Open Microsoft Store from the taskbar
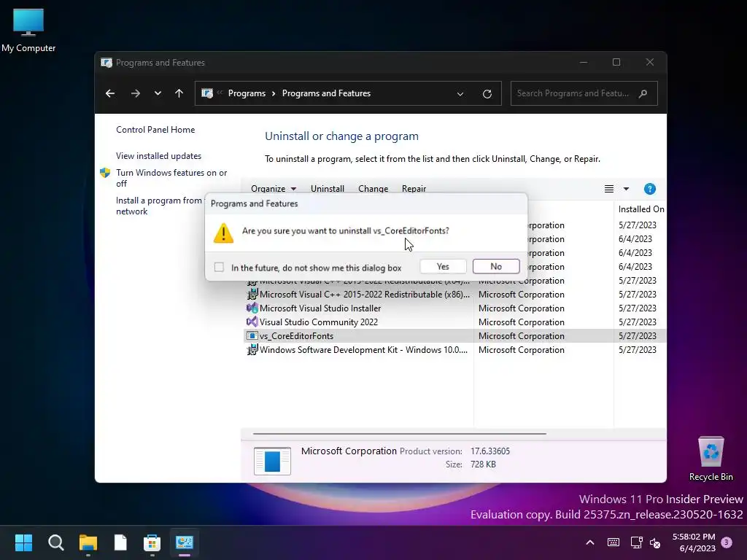 (152, 542)
